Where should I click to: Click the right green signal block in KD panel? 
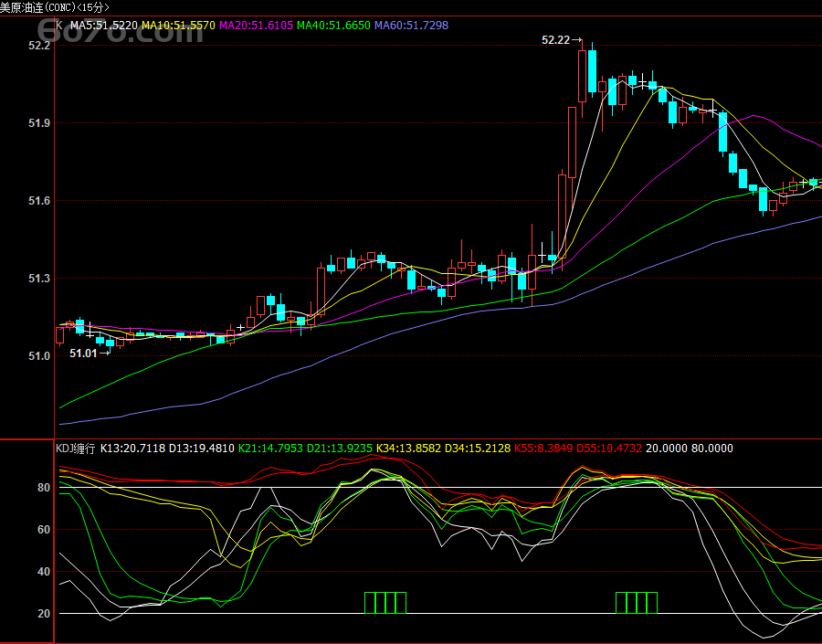(x=636, y=603)
